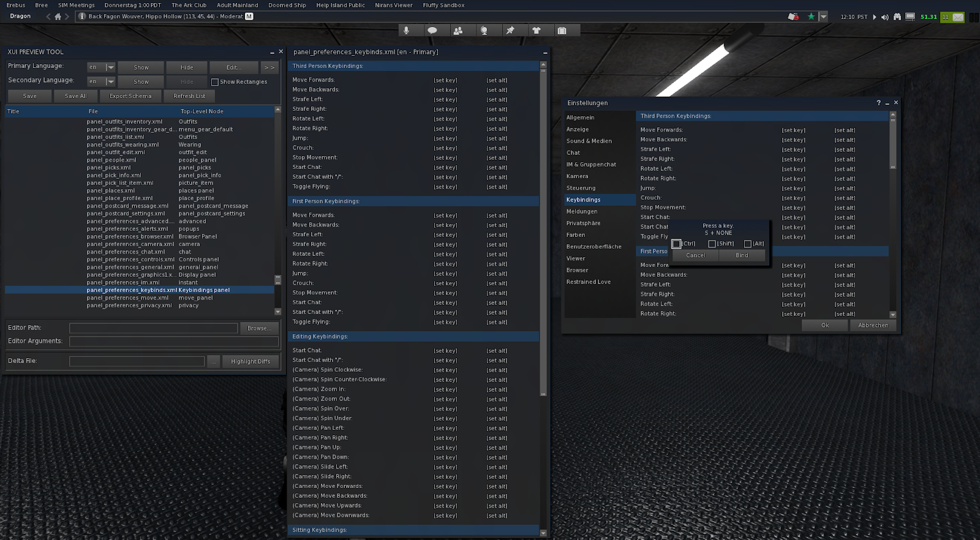The image size is (980, 540).
Task: Check the Alt modifier checkbox
Action: click(748, 244)
